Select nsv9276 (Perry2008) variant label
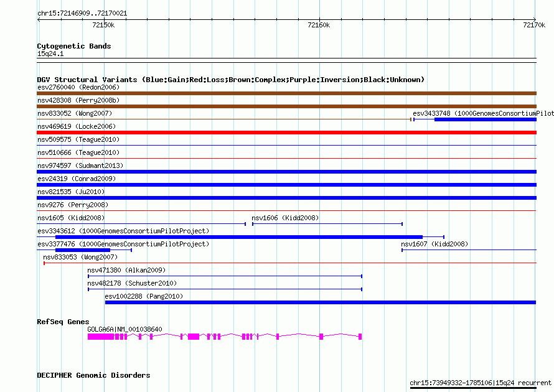This screenshot has width=554, height=392. pos(73,205)
